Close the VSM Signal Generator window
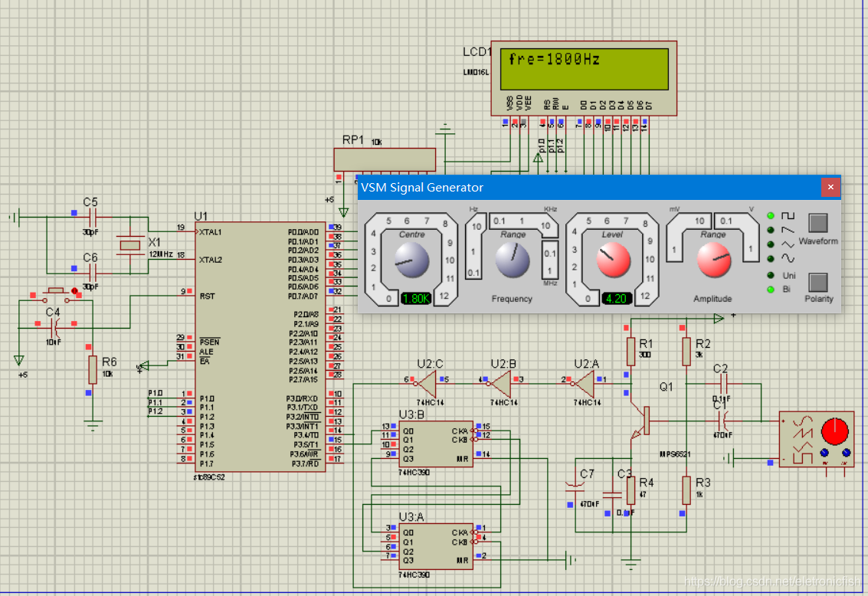868x596 pixels. pyautogui.click(x=830, y=187)
